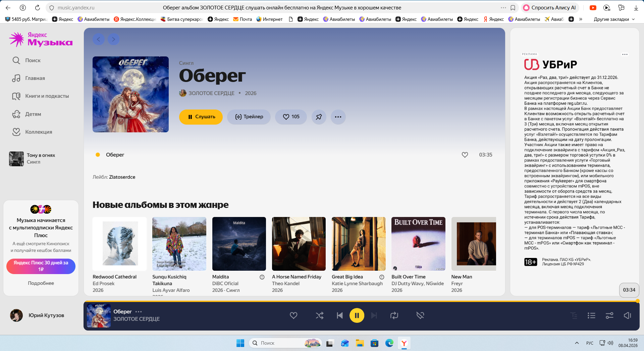
Task: Skip to the next track
Action: 374,315
